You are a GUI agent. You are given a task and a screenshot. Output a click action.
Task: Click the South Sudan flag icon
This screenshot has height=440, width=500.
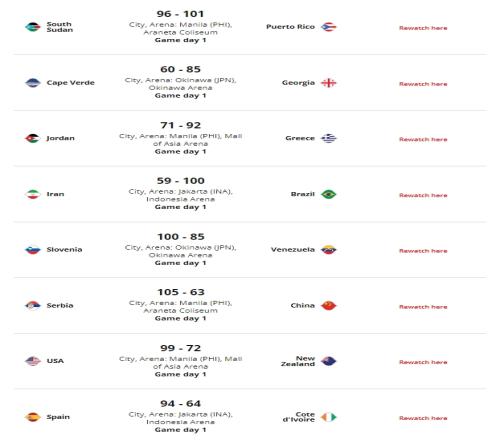pyautogui.click(x=33, y=27)
